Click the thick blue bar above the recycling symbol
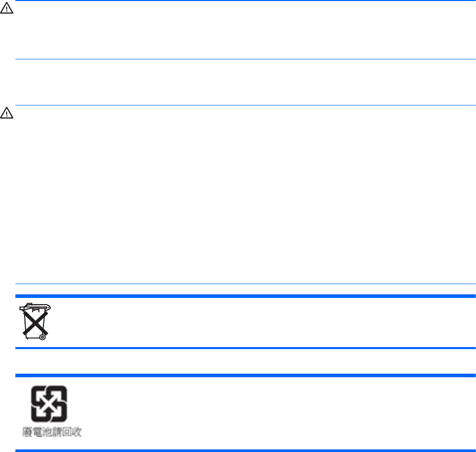The image size is (476, 452). tap(246, 375)
